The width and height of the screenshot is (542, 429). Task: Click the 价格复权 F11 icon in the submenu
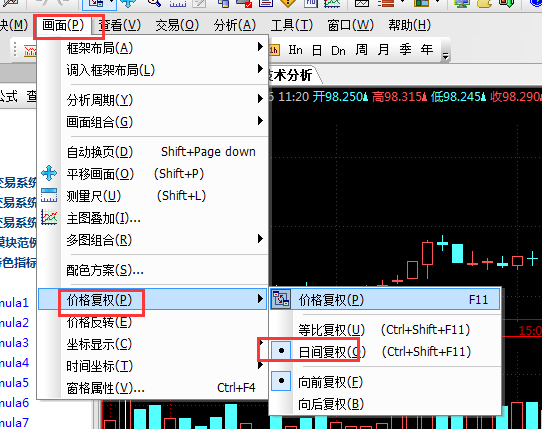pos(281,299)
